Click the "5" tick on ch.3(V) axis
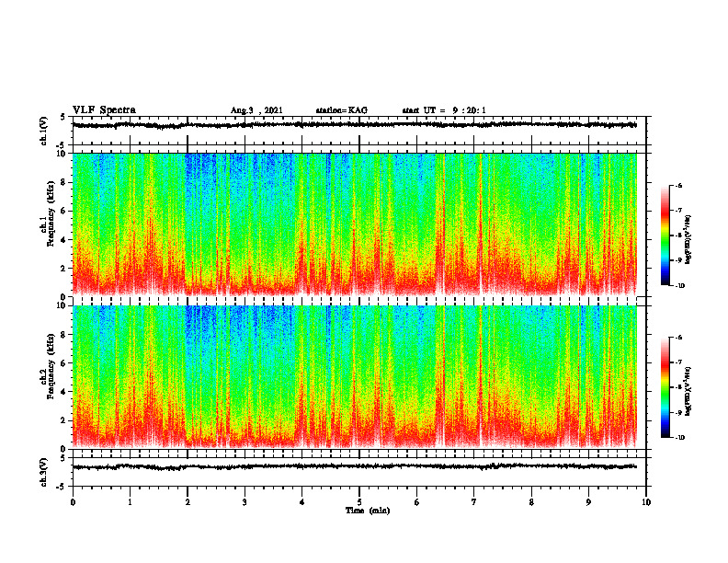728x563 pixels. [x=63, y=458]
